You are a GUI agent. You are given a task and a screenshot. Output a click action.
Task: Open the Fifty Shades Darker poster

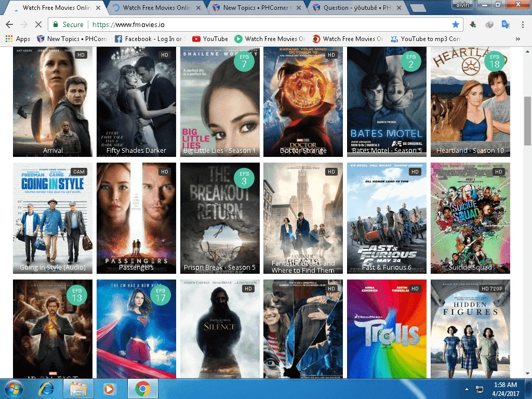pyautogui.click(x=136, y=102)
